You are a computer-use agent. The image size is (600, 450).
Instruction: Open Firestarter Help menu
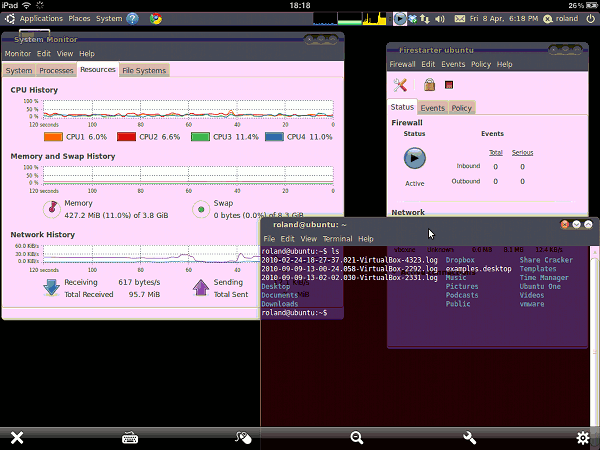click(504, 64)
